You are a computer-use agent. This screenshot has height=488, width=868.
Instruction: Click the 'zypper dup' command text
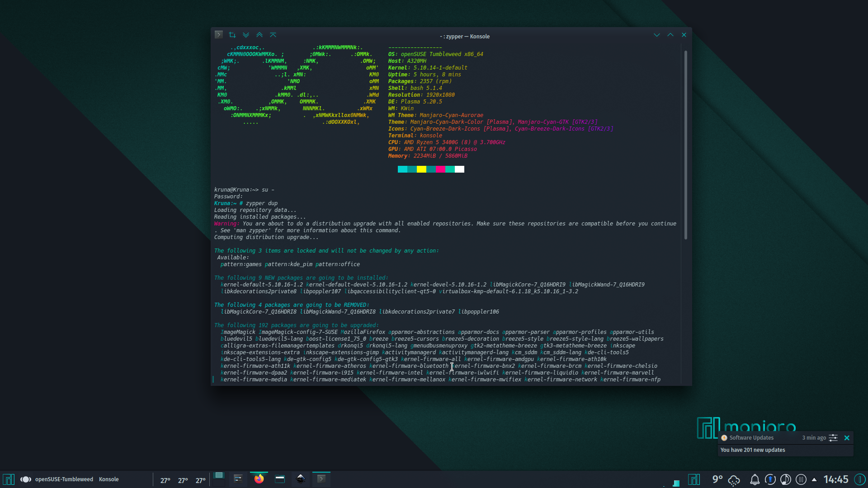tap(262, 203)
